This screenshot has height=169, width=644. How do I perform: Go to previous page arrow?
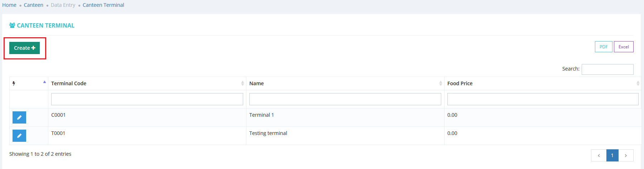[x=599, y=155]
